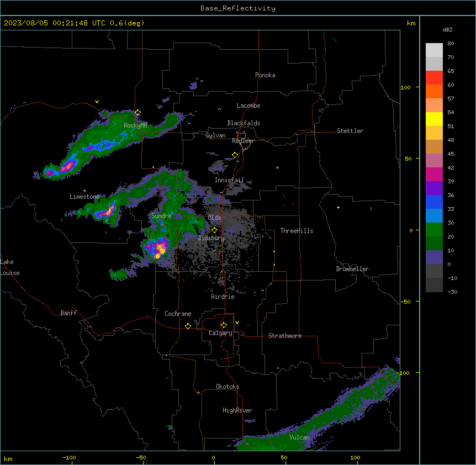Click the Innisfail city label

[x=229, y=180]
